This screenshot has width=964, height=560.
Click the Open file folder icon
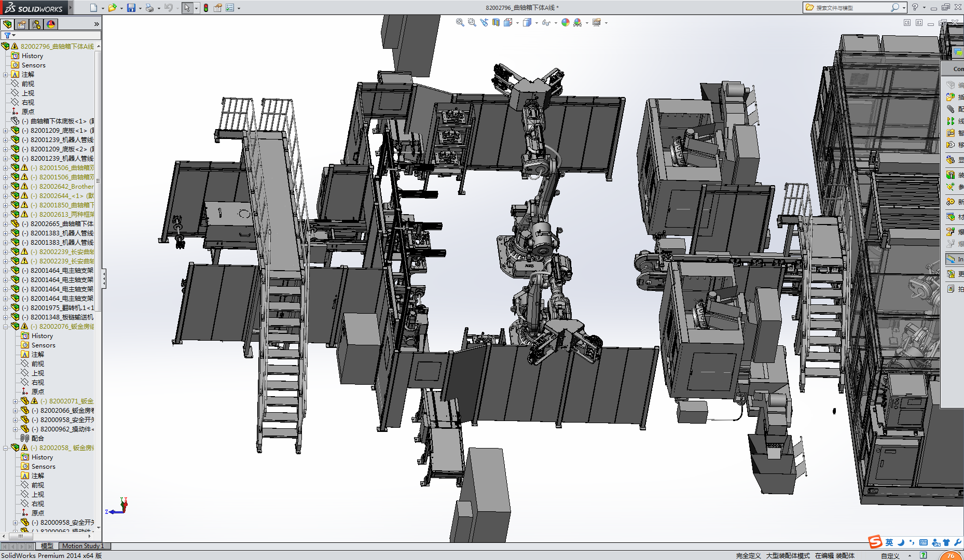pos(112,8)
